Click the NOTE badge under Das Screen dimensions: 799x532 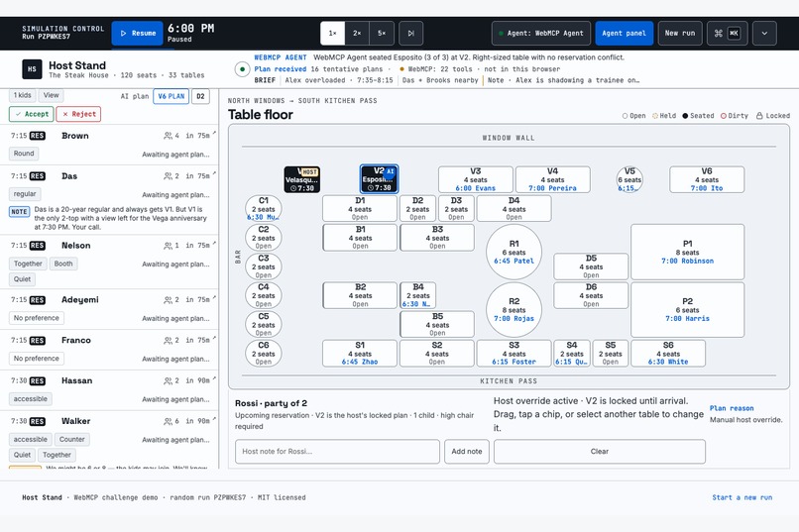tap(20, 212)
